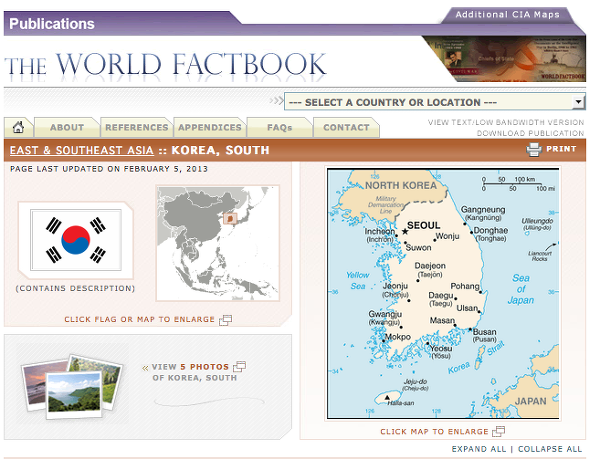This screenshot has height=459, width=600.
Task: Click the printer icon beside PRINT
Action: point(534,149)
